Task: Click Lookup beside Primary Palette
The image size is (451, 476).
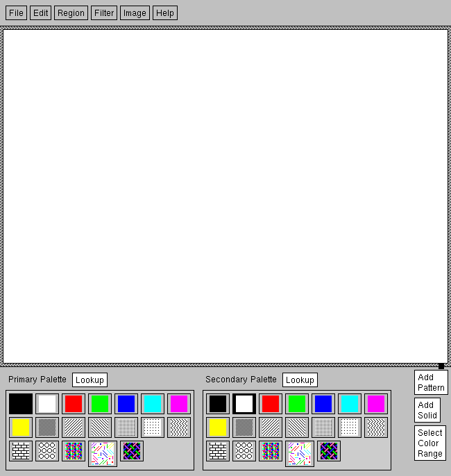Action: (x=90, y=380)
